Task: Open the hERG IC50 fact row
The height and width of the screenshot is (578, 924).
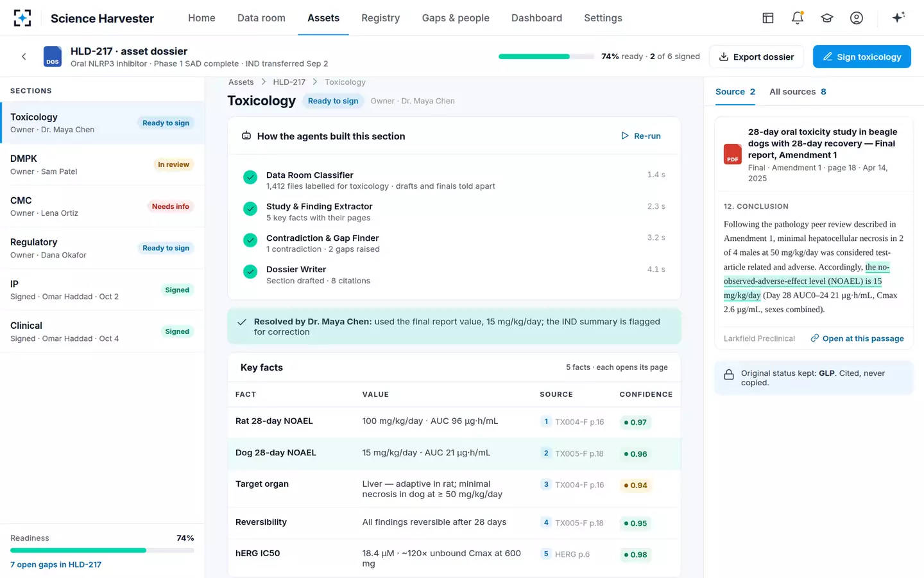Action: (x=454, y=558)
